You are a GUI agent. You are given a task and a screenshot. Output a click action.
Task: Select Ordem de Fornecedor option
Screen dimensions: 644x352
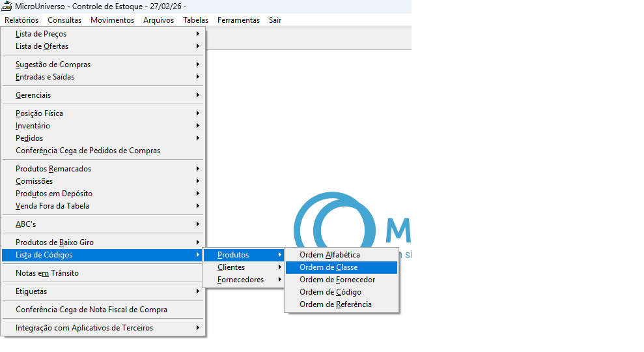point(337,280)
